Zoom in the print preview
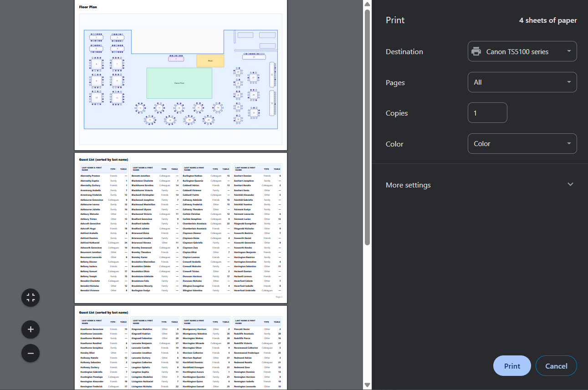This screenshot has width=588, height=390. [x=31, y=329]
